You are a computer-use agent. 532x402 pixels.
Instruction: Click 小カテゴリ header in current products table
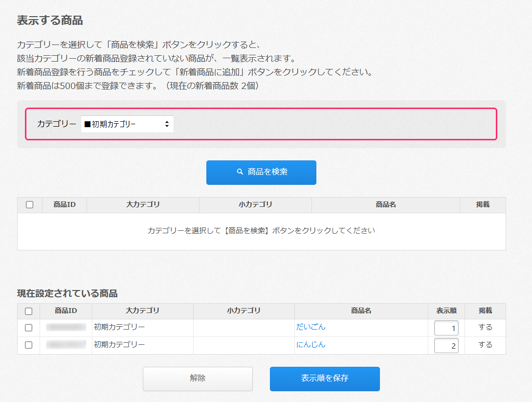[x=244, y=311]
